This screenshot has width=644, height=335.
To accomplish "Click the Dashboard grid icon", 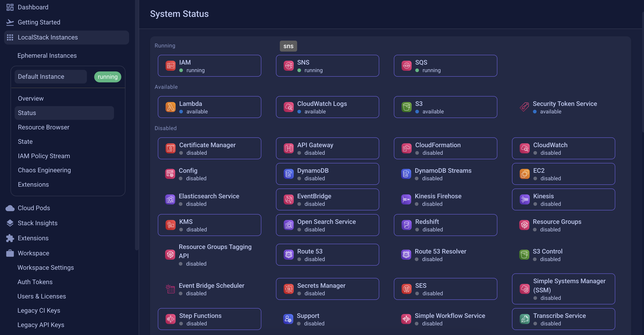I will click(x=10, y=7).
